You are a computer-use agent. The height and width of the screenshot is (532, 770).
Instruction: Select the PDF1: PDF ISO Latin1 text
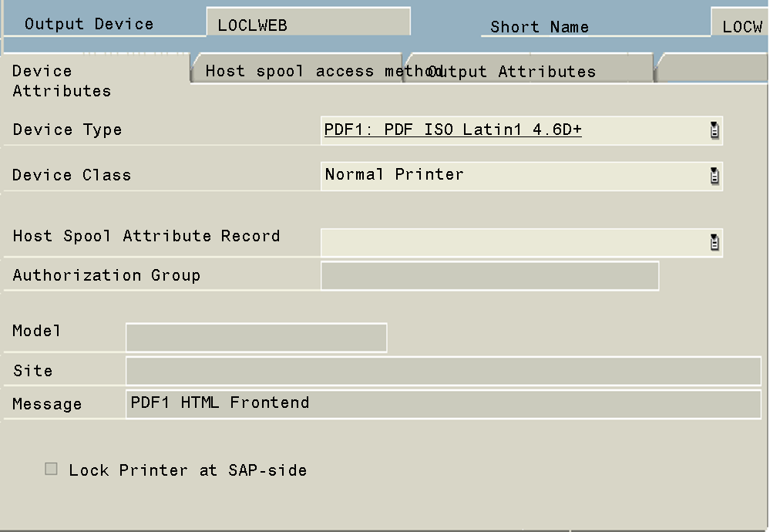coord(452,130)
